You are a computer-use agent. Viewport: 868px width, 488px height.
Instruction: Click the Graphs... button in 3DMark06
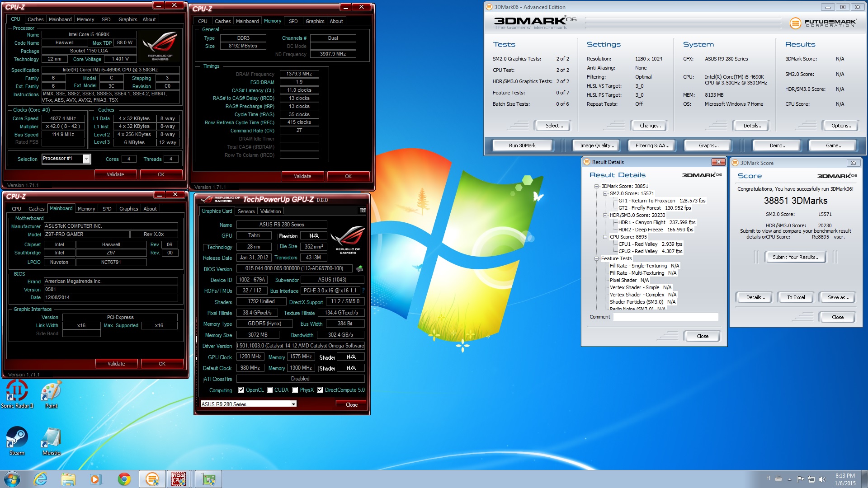pyautogui.click(x=708, y=145)
